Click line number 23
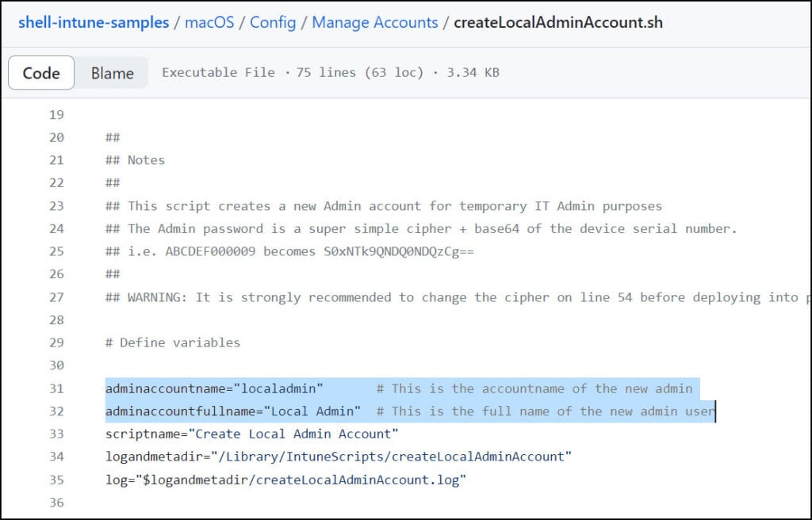812x520 pixels. pos(56,205)
